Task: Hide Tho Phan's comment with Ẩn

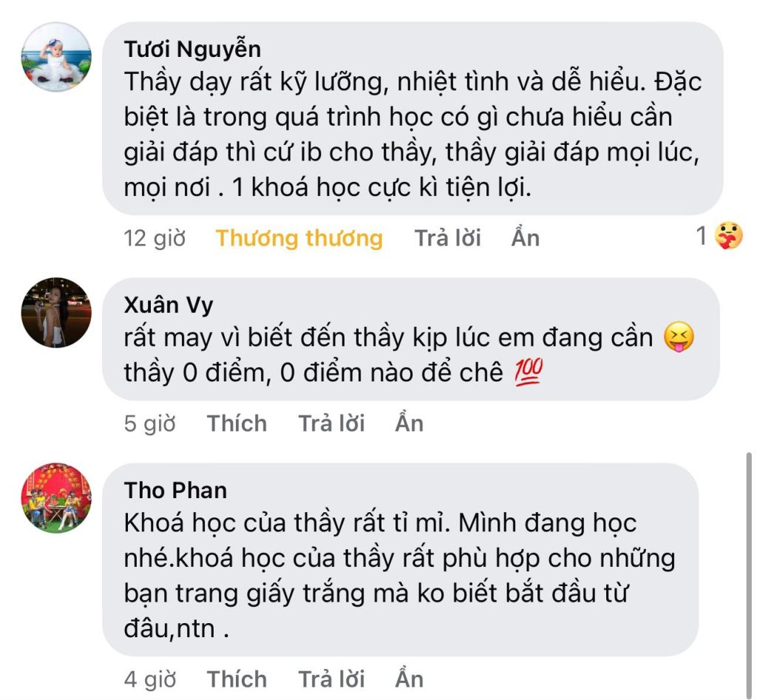Action: [409, 679]
